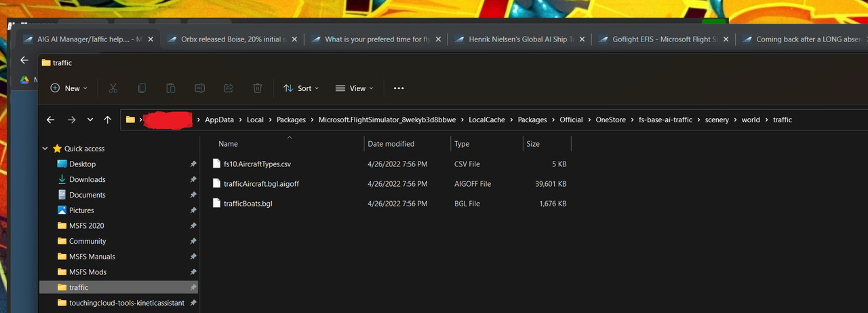
Task: Sort by Size column header
Action: point(533,144)
